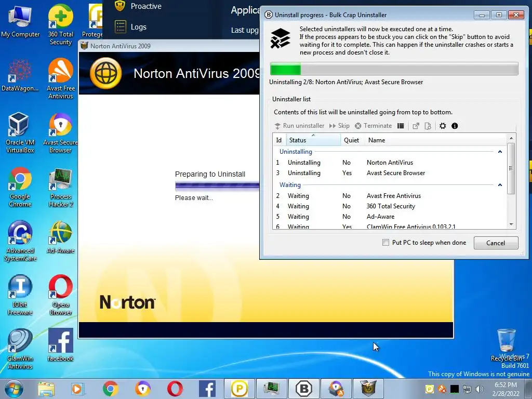Open Opera Browser desktop icon
532x399 pixels.
pos(60,295)
